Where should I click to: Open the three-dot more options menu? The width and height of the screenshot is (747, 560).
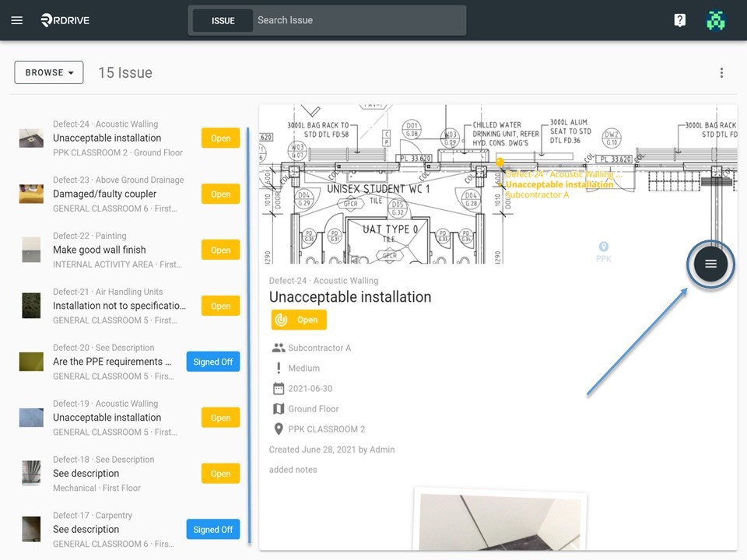721,72
